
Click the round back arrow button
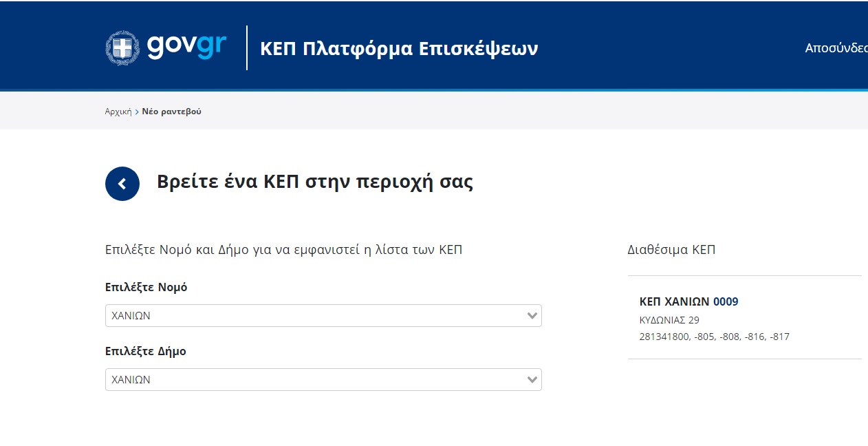[x=122, y=184]
